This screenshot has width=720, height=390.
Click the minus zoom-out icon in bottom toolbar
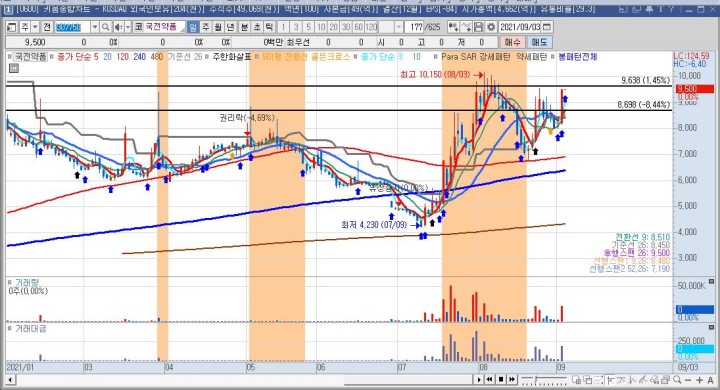688,380
